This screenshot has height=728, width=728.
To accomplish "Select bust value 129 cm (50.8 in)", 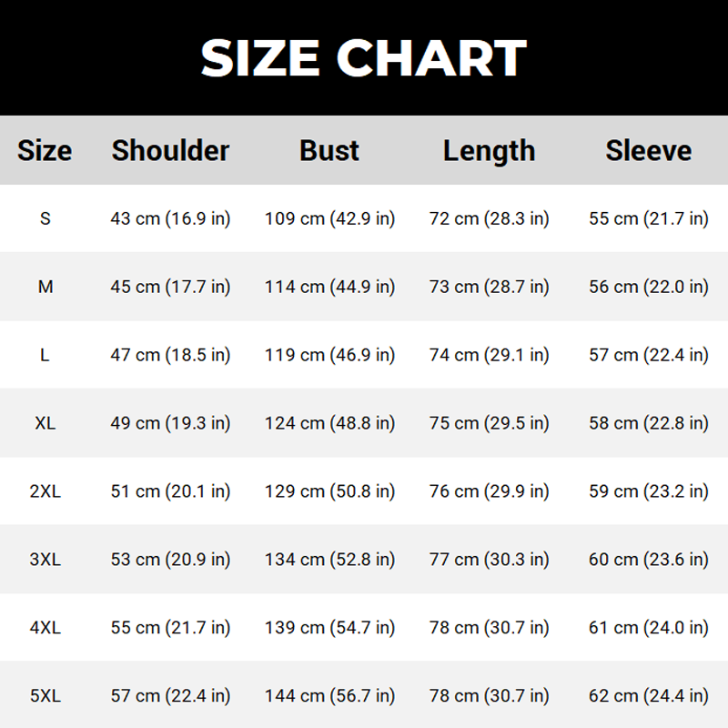I will coord(329,491).
